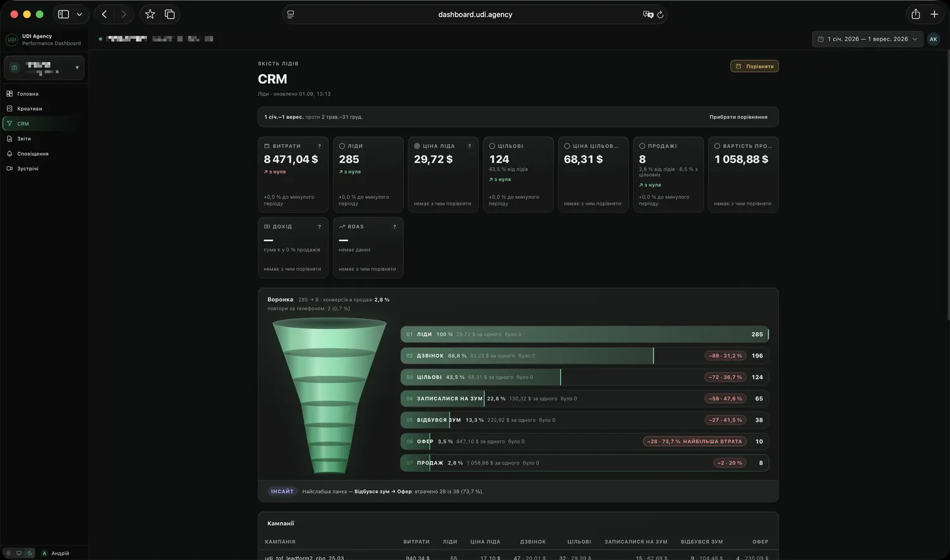950x560 pixels.
Task: Open help tooltip on Дохід card
Action: point(319,227)
